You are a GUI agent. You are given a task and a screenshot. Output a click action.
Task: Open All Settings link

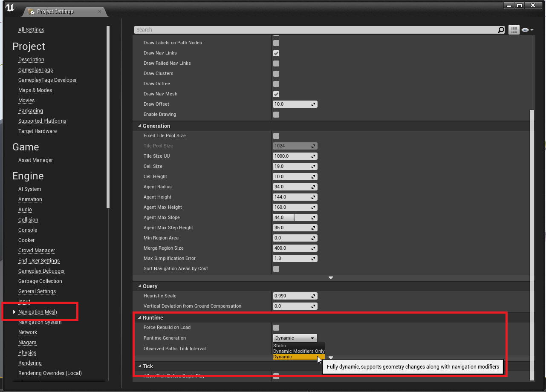pos(31,30)
